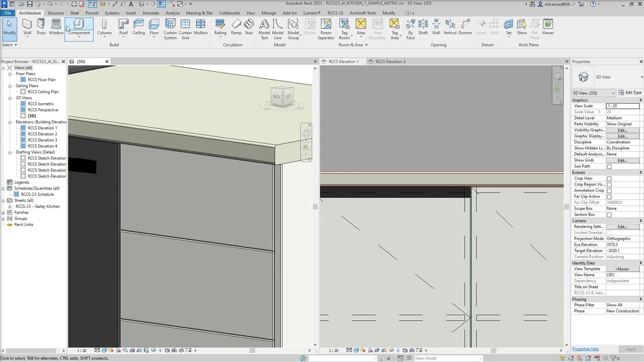Collapse Drafting Views (Detail) node
The height and width of the screenshot is (362, 644).
10,152
